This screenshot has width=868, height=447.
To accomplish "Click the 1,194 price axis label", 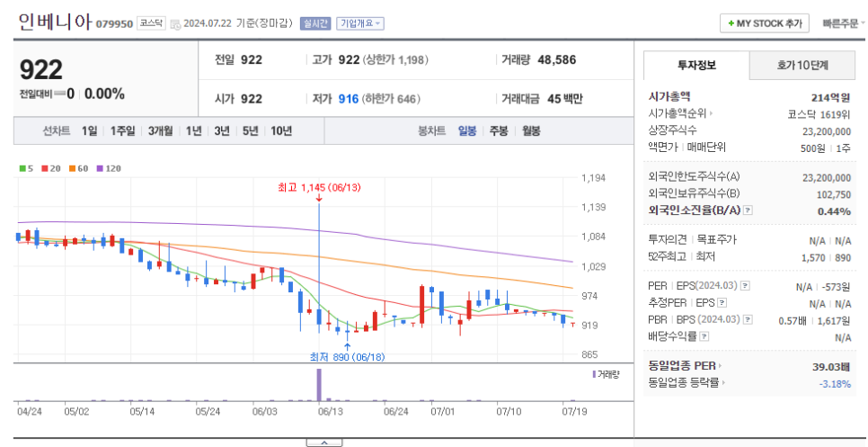I will [593, 178].
